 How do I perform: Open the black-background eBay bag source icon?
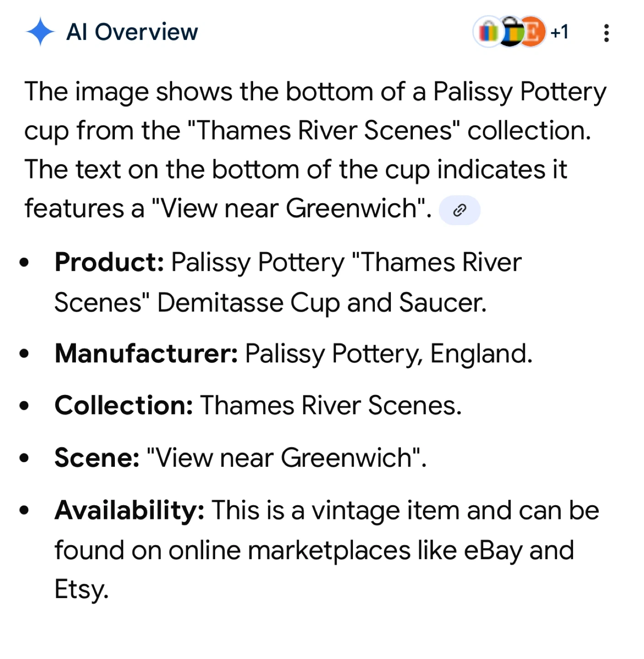tap(511, 32)
